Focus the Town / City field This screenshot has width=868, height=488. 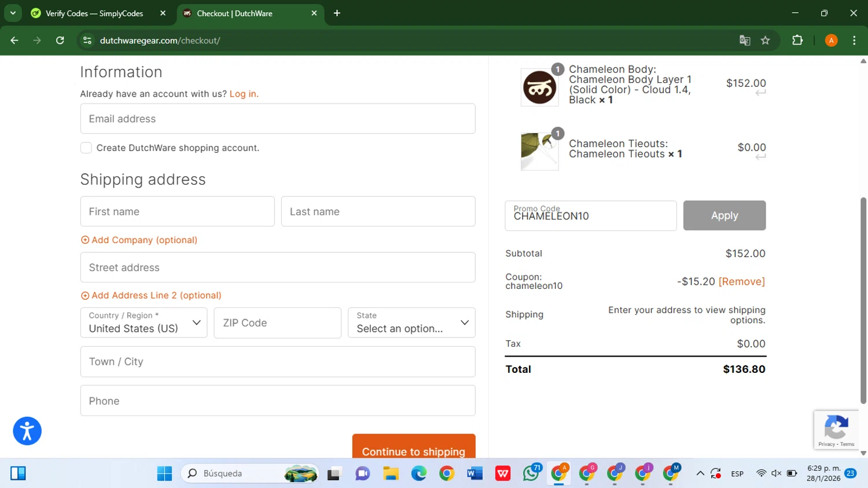278,362
